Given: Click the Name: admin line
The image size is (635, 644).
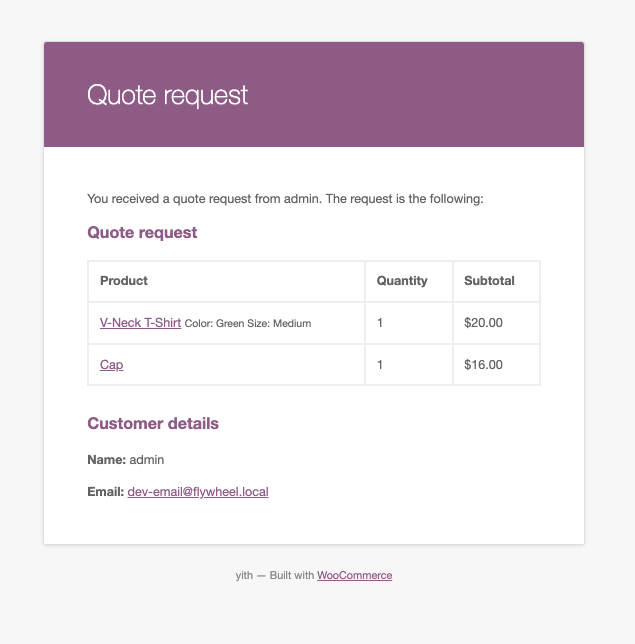Looking at the screenshot, I should 126,460.
